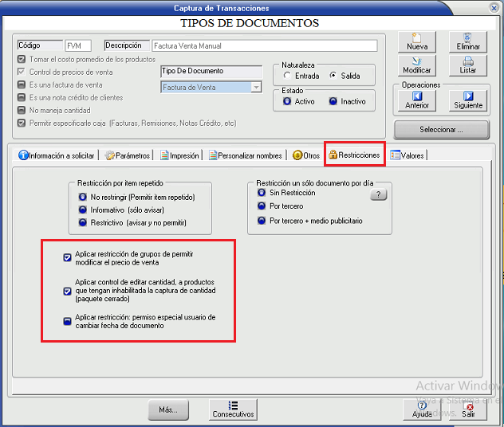Expand the Factura de Venta dropdown
This screenshot has height=427, width=504.
[256, 88]
